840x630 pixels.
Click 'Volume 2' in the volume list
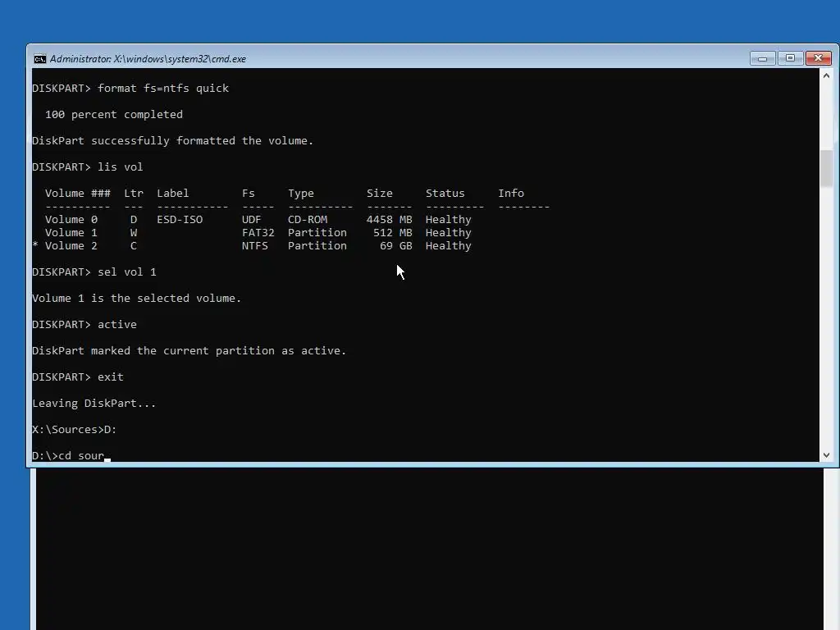point(71,246)
